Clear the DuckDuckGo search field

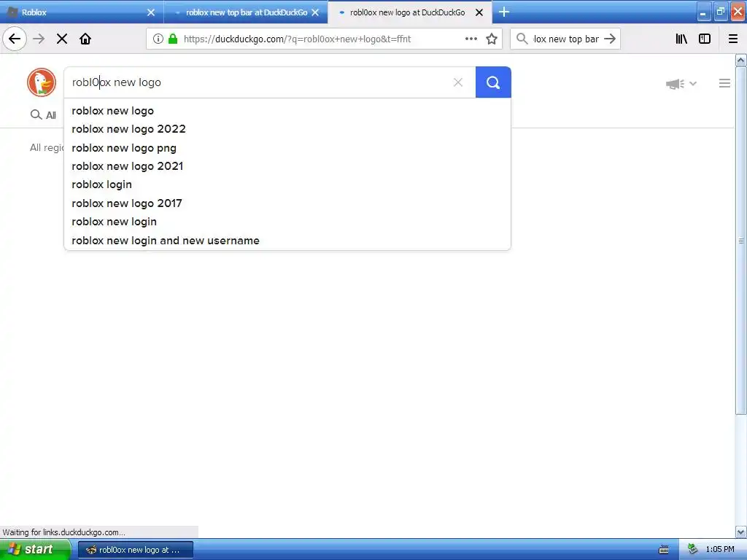458,82
